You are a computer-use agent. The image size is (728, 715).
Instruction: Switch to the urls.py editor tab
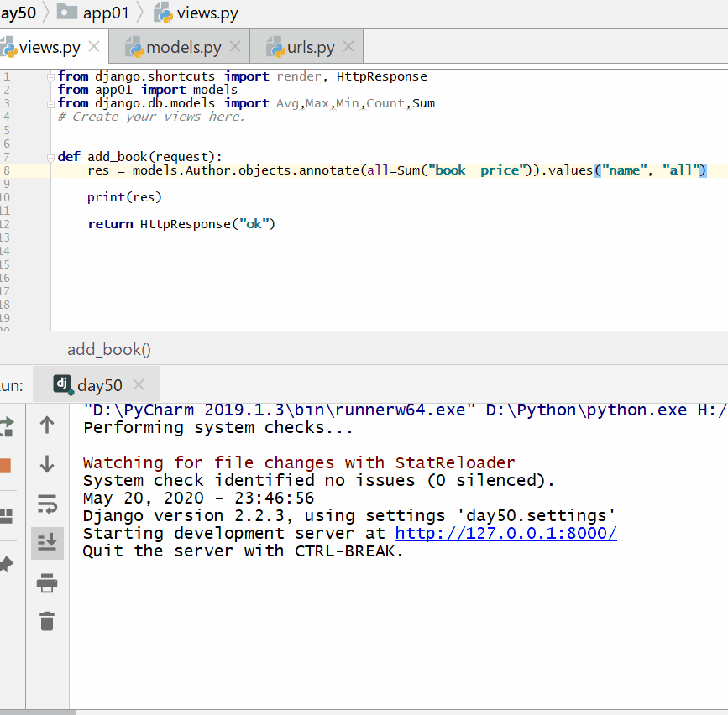click(x=311, y=47)
